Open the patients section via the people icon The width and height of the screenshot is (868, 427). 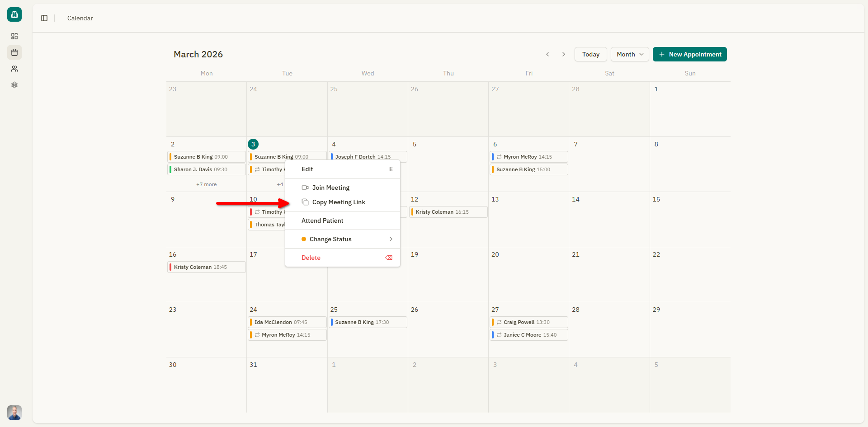pyautogui.click(x=14, y=69)
